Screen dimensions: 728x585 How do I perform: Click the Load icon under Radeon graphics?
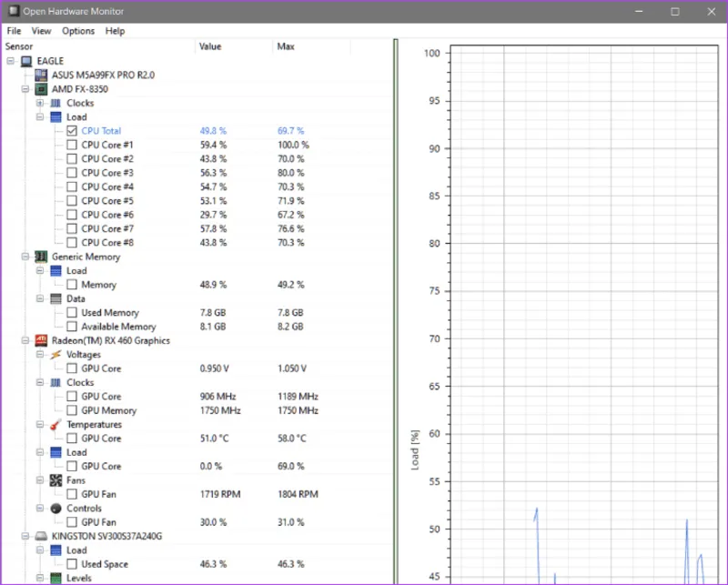tap(56, 452)
